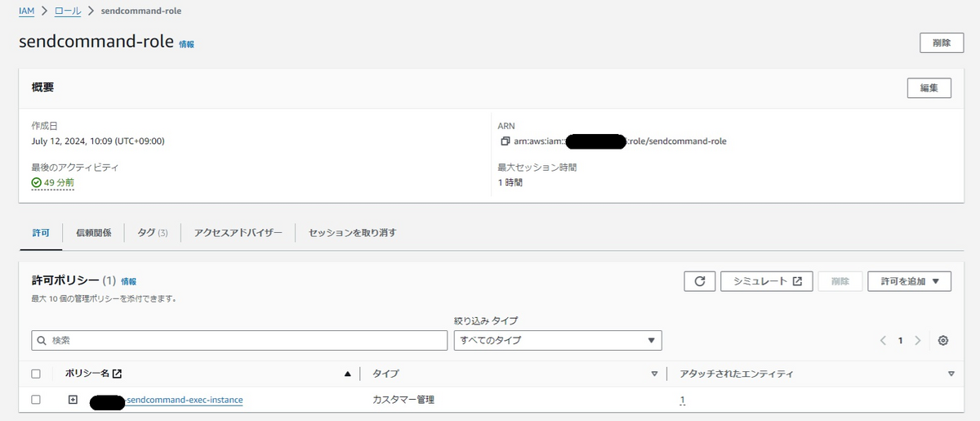
Task: Click the ARN value text ending in sendcommand-role
Action: coord(620,141)
